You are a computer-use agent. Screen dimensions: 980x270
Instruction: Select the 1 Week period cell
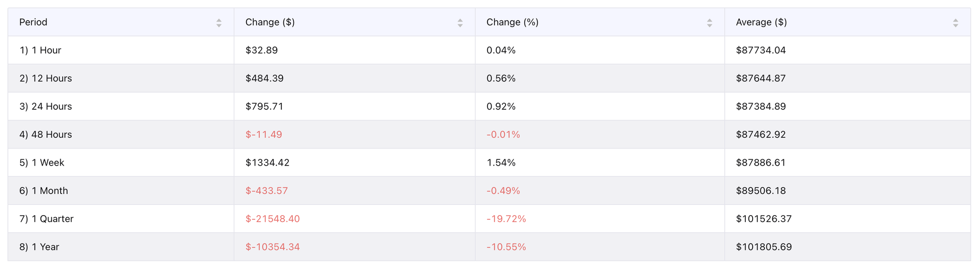[42, 163]
